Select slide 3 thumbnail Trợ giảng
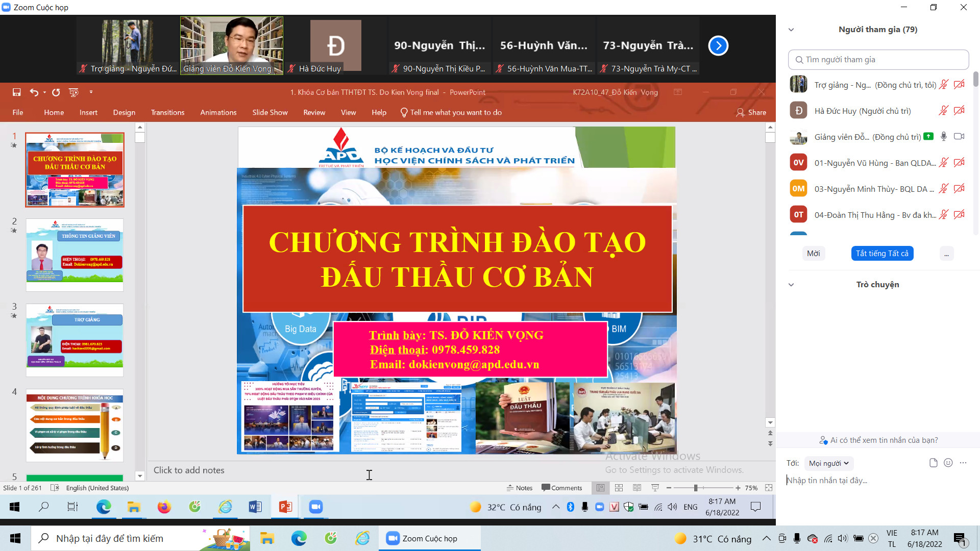Image resolution: width=980 pixels, height=551 pixels. [x=75, y=339]
